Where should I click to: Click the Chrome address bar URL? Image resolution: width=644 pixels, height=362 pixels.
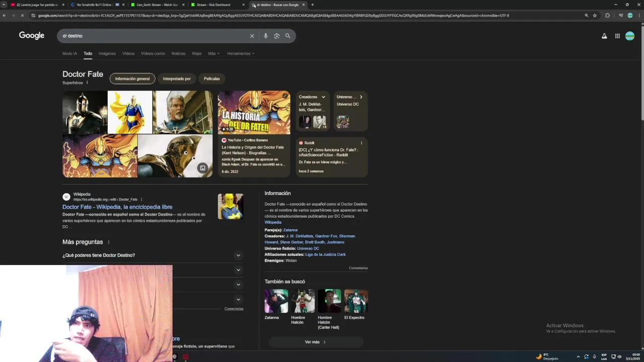[274, 16]
